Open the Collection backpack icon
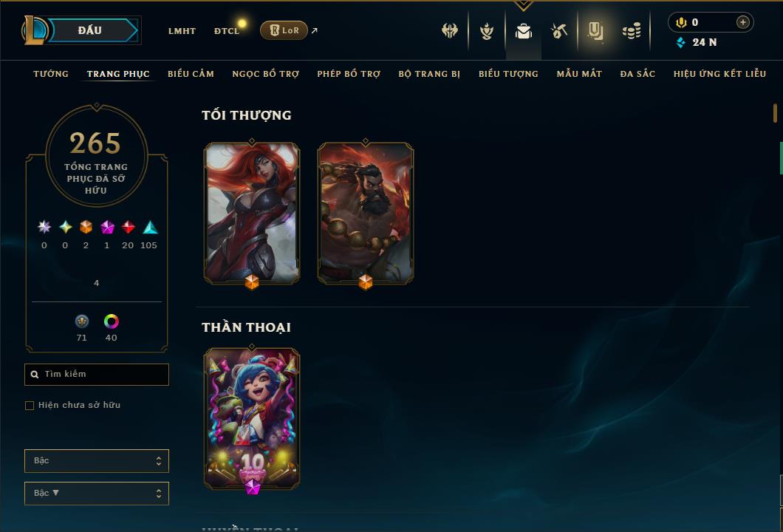 523,32
